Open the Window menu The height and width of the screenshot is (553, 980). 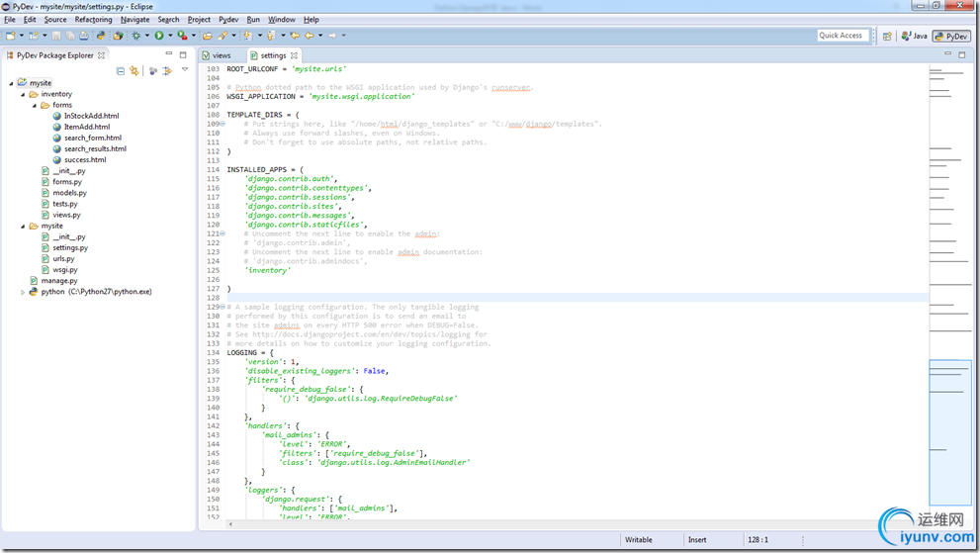[281, 20]
